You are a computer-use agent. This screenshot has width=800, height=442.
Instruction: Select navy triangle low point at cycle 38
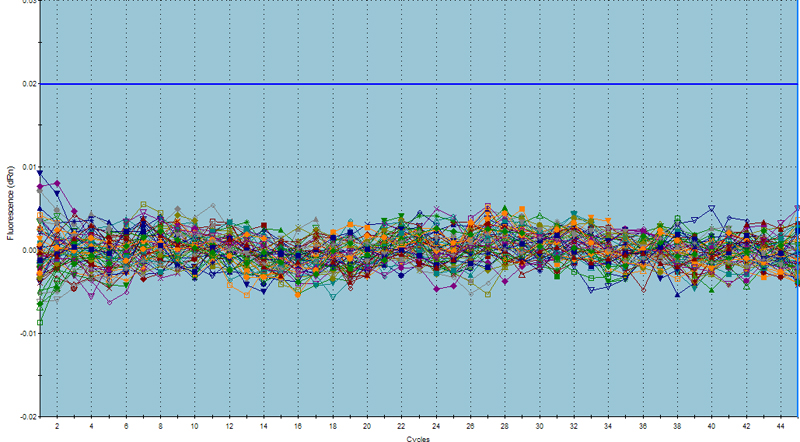[677, 294]
